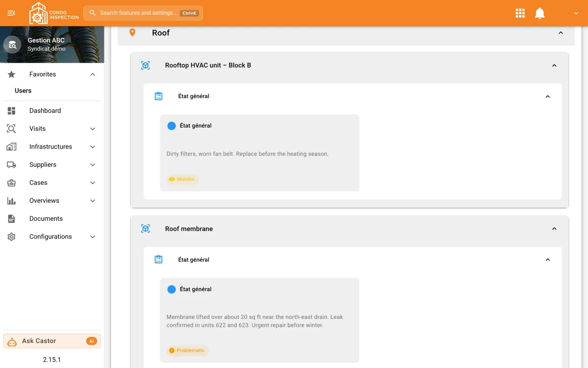
Task: Click the Overviews chart icon
Action: click(x=11, y=201)
